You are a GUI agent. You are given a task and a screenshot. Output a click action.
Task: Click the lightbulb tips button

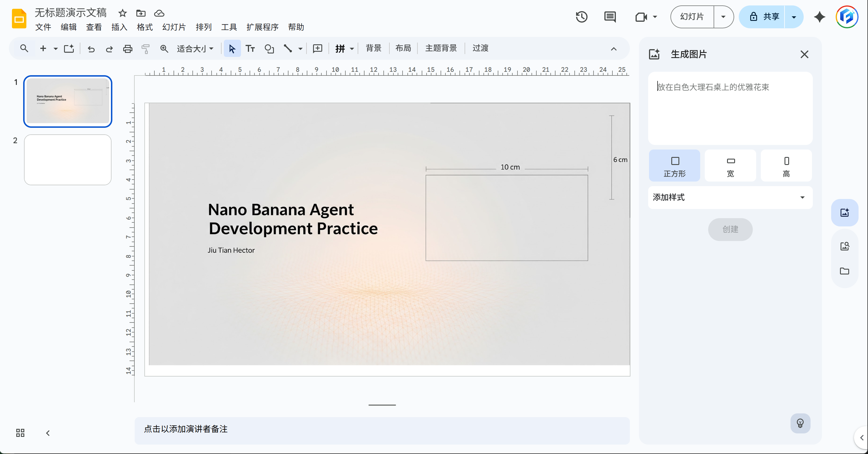click(x=800, y=423)
